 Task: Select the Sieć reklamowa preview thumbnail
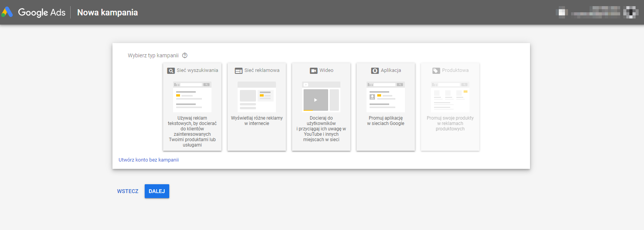[257, 97]
